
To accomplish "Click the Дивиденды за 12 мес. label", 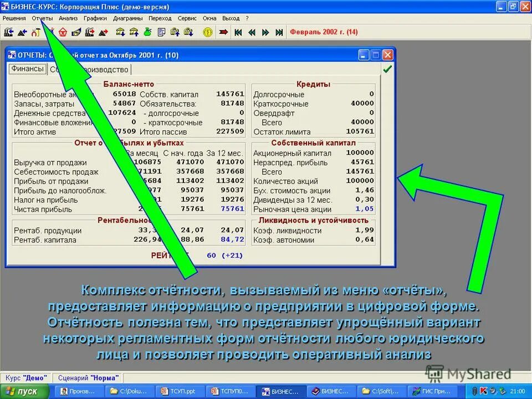I will click(x=293, y=200).
